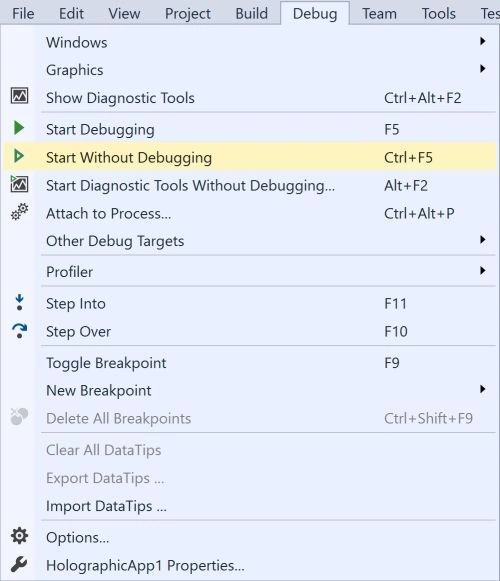Click the Show Diagnostic Tools chart icon
Screen dimensions: 500x581
pyautogui.click(x=19, y=96)
